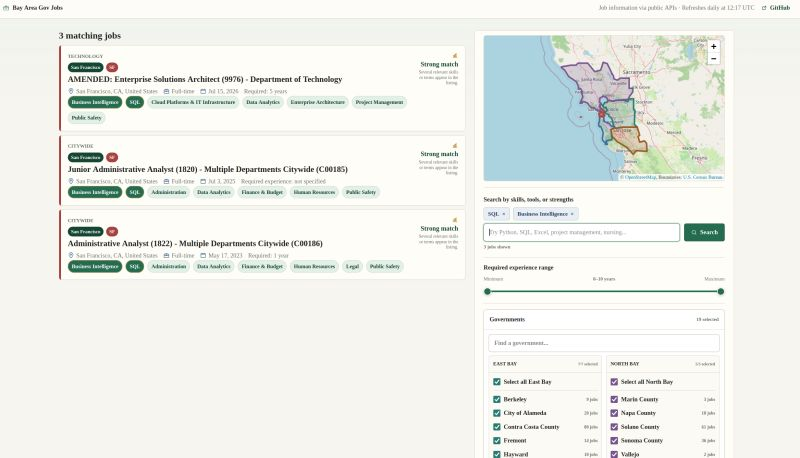The height and width of the screenshot is (458, 800).
Task: Click the Enterprise Architecture skill tag
Action: pos(317,103)
